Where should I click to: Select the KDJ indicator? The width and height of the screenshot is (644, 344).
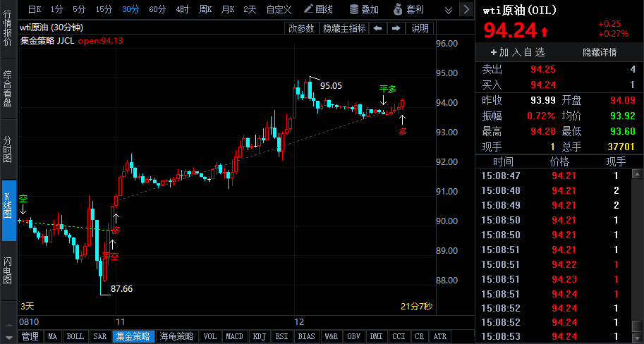[259, 336]
